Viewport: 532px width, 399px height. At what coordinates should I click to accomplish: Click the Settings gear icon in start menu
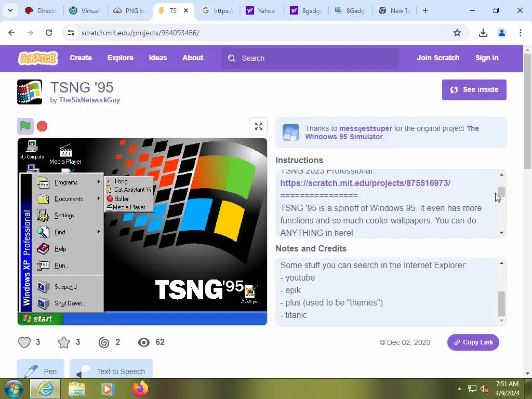[43, 216]
